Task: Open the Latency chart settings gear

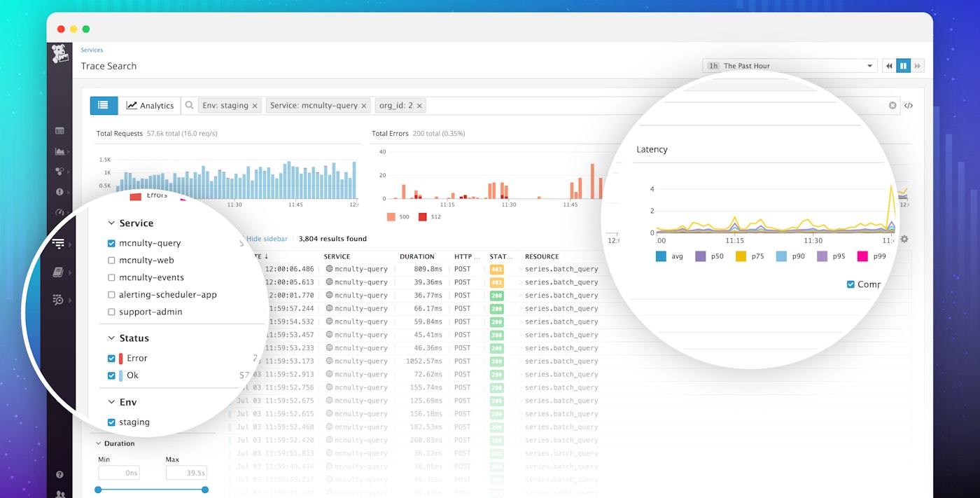Action: pyautogui.click(x=904, y=239)
